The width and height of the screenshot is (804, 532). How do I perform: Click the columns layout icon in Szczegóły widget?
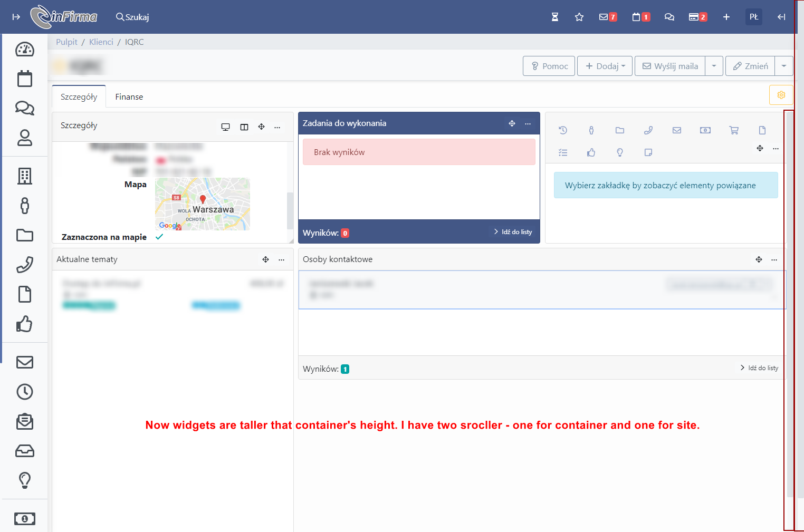[244, 127]
